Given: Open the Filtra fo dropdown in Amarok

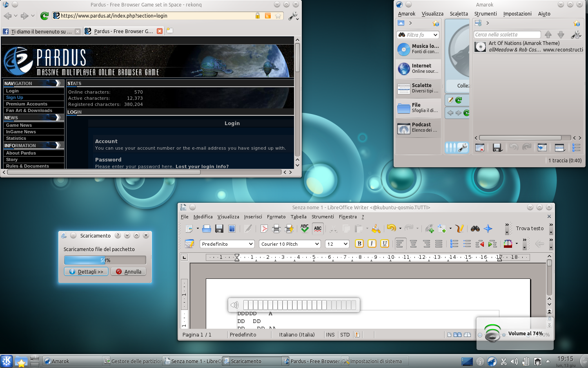Looking at the screenshot, I should coord(436,35).
